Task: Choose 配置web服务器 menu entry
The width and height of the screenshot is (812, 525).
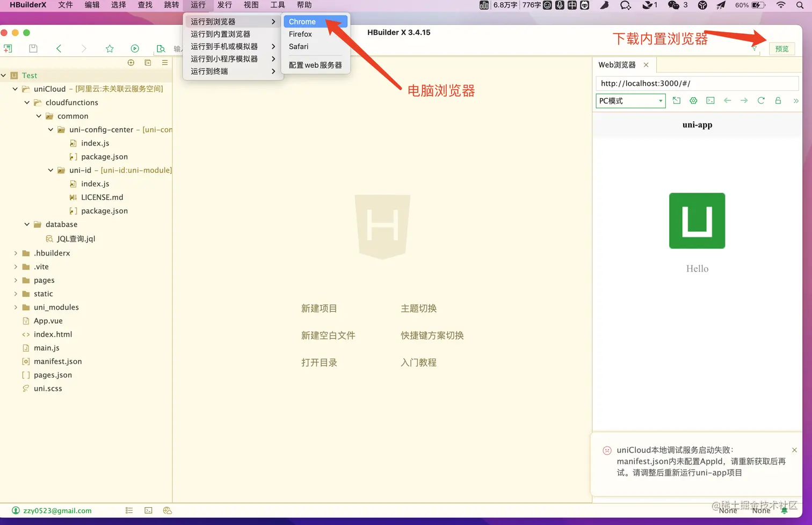Action: pos(315,65)
